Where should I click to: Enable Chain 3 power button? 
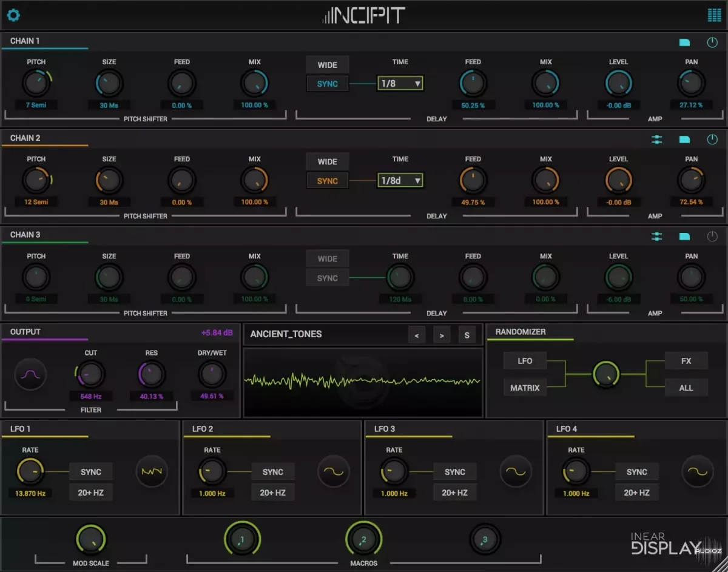712,237
